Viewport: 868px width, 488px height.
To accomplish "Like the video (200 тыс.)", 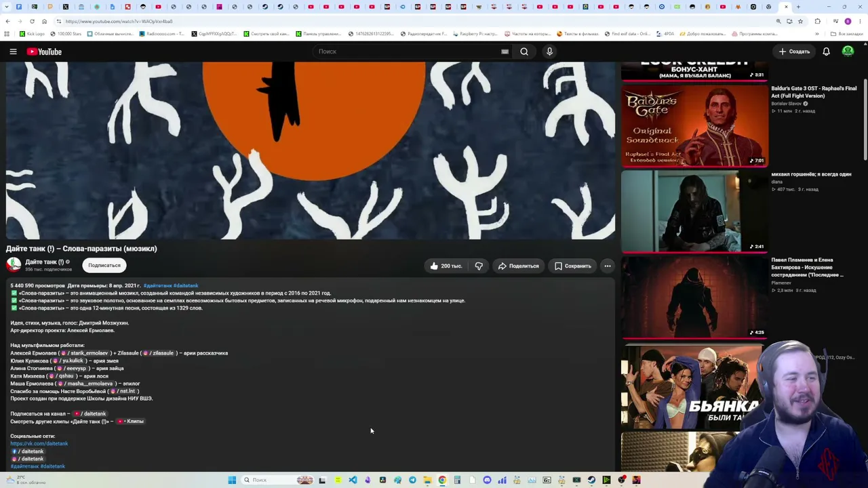I will tap(445, 266).
